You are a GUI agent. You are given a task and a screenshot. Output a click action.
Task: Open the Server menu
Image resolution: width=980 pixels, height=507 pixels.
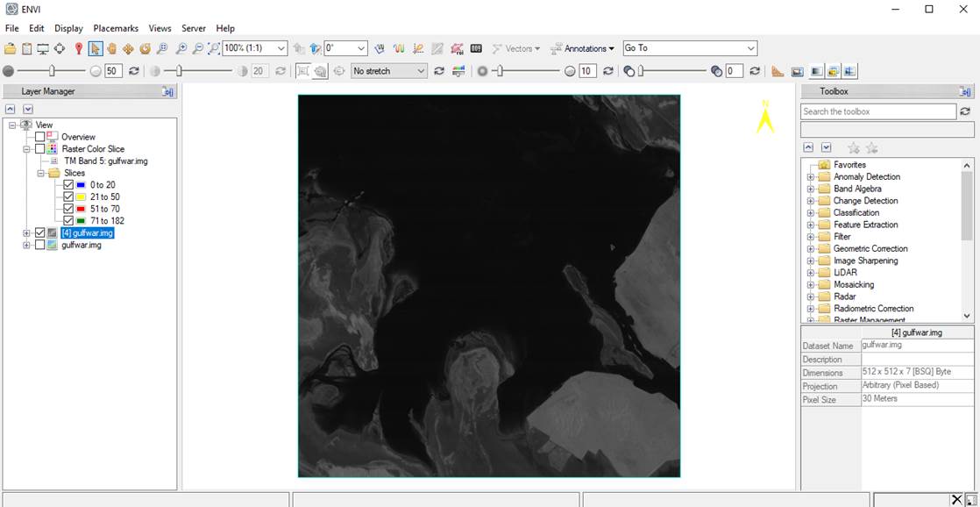[x=194, y=28]
